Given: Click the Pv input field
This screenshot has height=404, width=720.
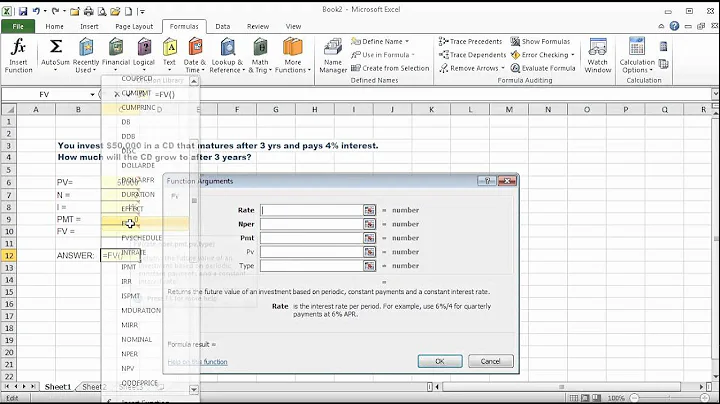Looking at the screenshot, I should coord(312,252).
